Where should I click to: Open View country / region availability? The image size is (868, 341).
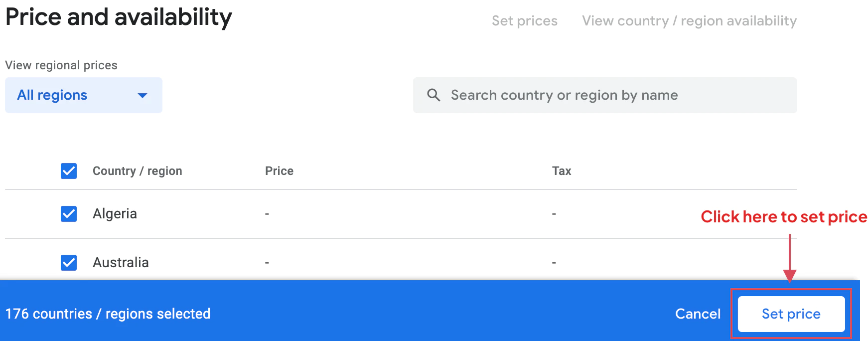(x=690, y=20)
